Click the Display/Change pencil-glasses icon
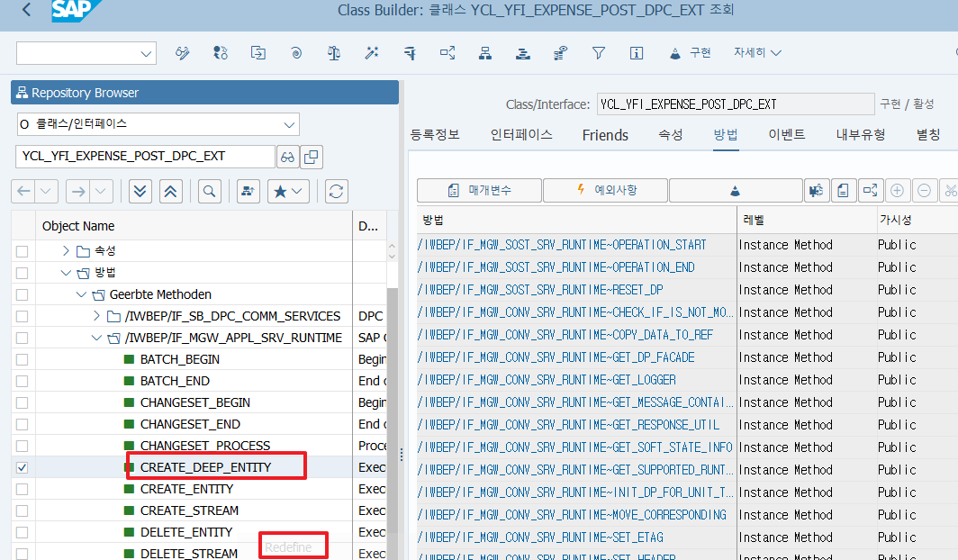The width and height of the screenshot is (958, 560). 182,53
